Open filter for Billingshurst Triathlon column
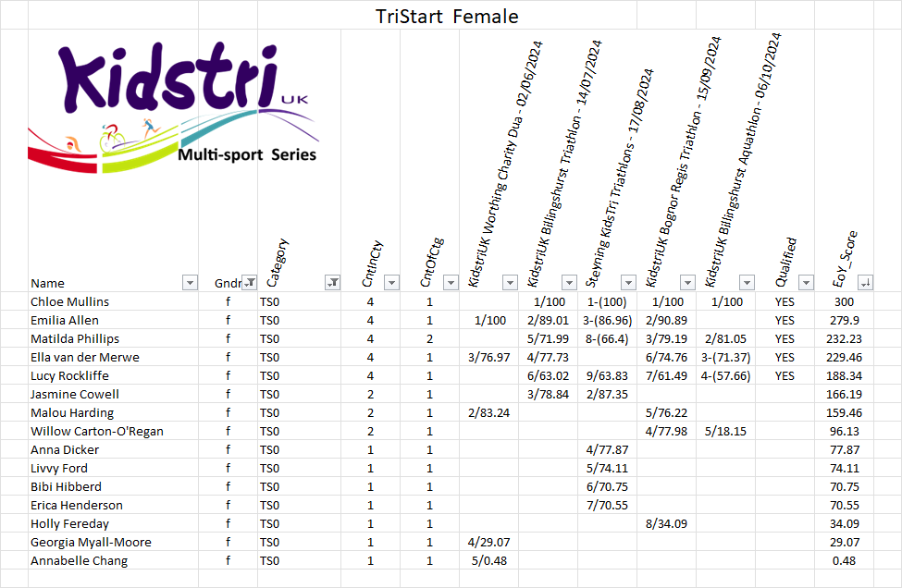 tap(569, 283)
